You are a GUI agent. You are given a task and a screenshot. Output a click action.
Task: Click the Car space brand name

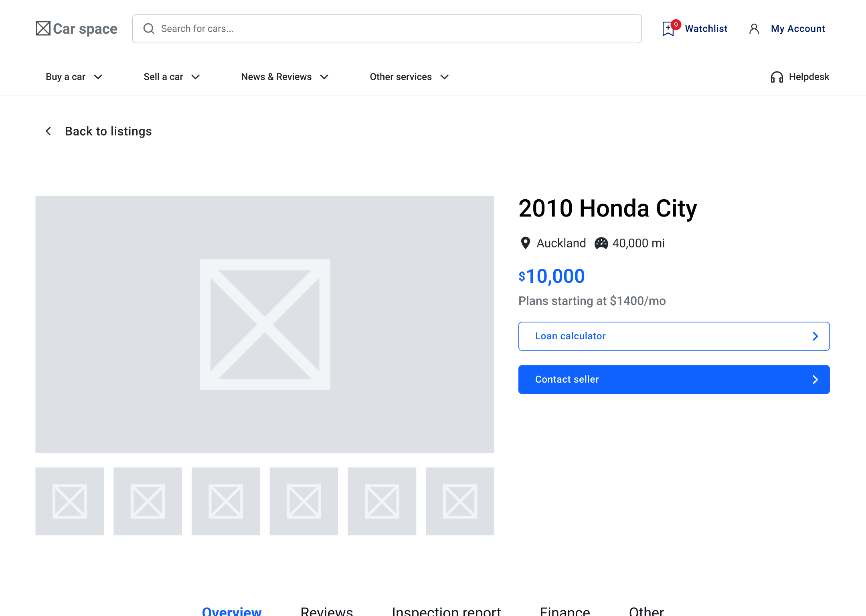point(85,29)
